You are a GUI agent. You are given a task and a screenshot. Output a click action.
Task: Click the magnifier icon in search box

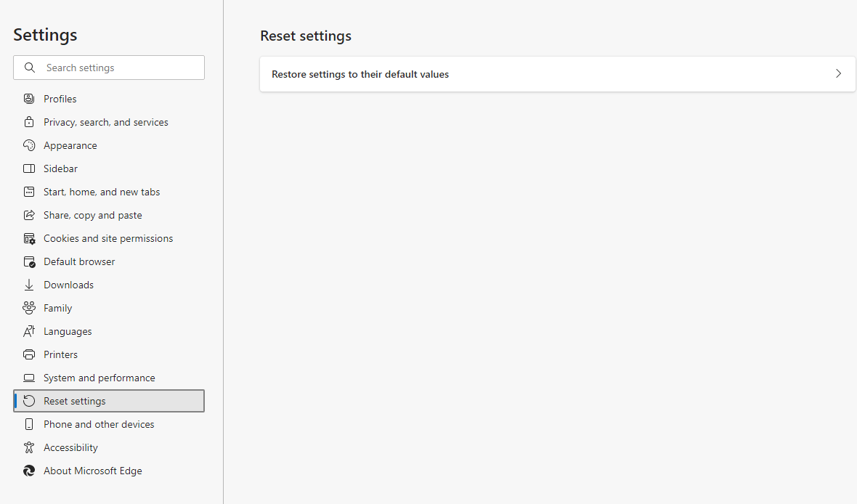[x=30, y=68]
